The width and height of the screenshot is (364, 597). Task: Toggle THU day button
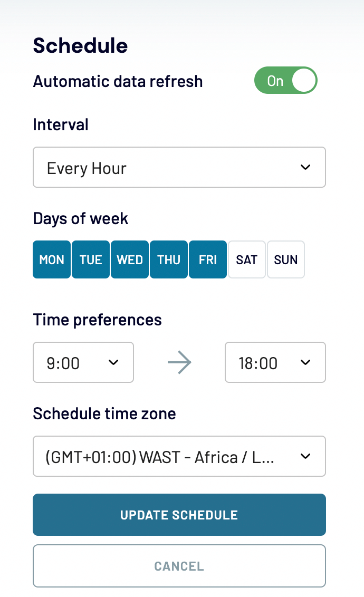[169, 259]
